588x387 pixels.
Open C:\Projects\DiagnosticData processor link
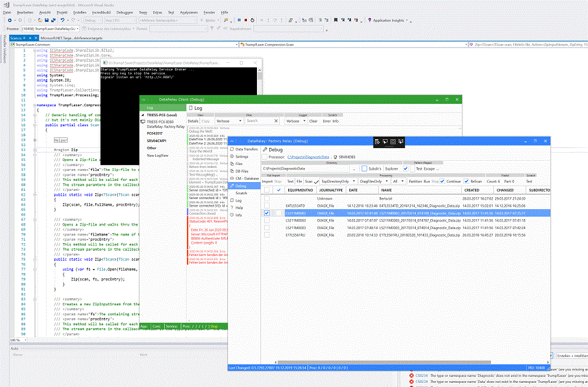coord(308,157)
